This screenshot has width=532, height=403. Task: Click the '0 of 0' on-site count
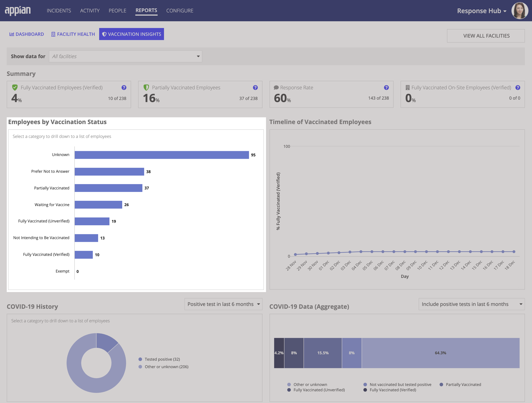[x=514, y=98]
